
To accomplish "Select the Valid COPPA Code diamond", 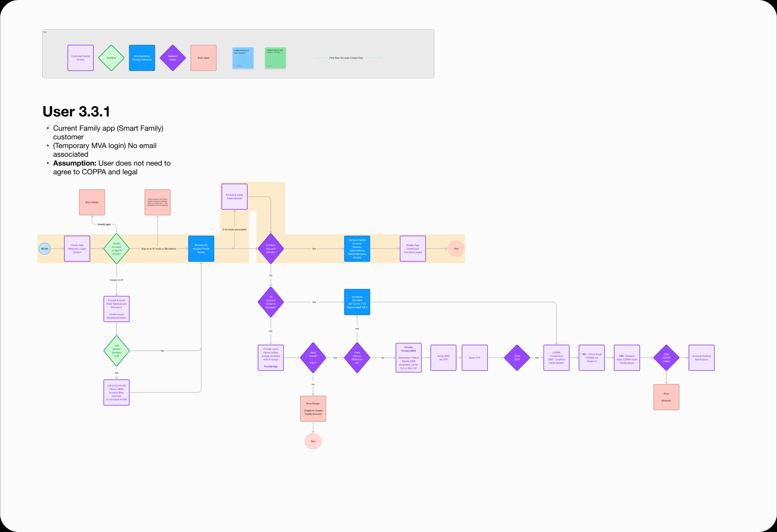I will (666, 358).
